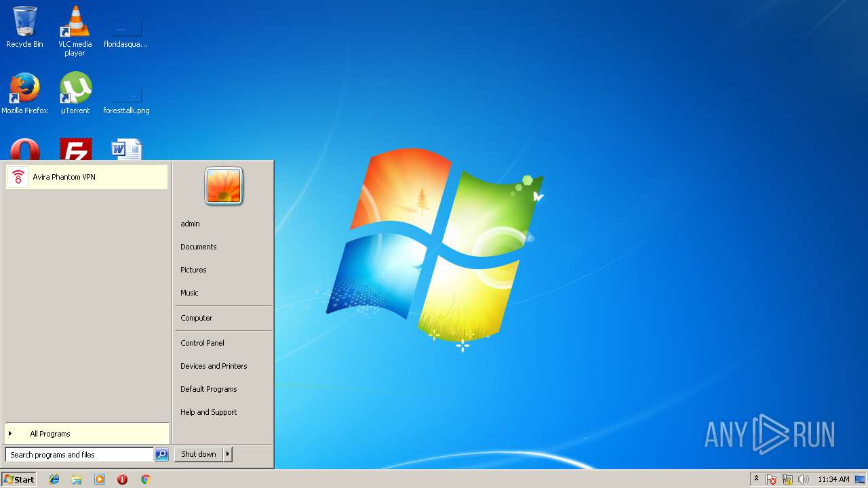The width and height of the screenshot is (868, 488).
Task: Click the user account picture
Action: pos(224,186)
